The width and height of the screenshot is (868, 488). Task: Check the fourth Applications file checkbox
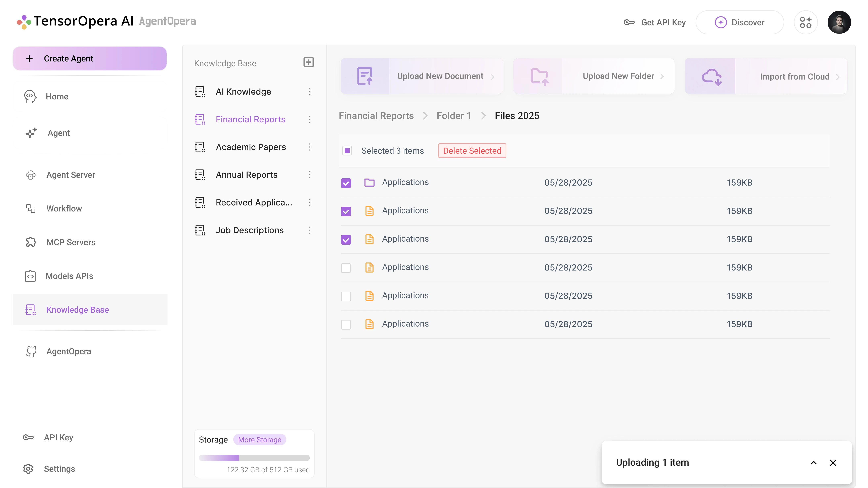tap(346, 268)
